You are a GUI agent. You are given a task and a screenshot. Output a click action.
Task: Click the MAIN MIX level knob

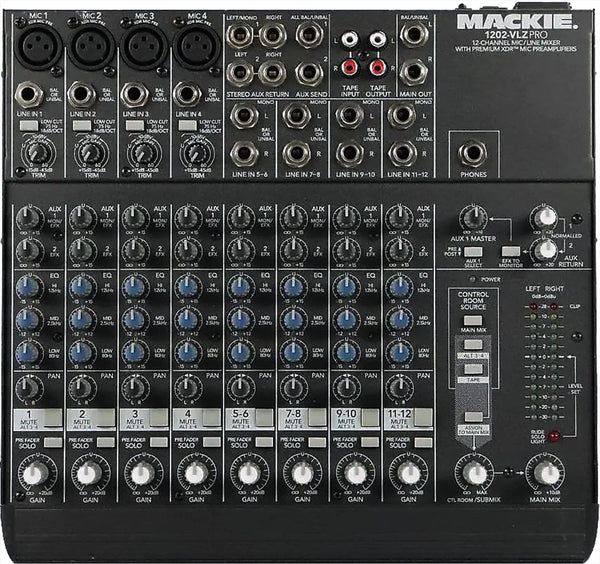click(544, 472)
